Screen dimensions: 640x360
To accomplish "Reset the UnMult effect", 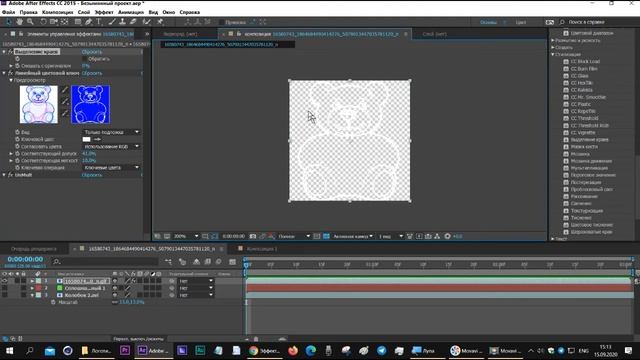I will click(92, 175).
